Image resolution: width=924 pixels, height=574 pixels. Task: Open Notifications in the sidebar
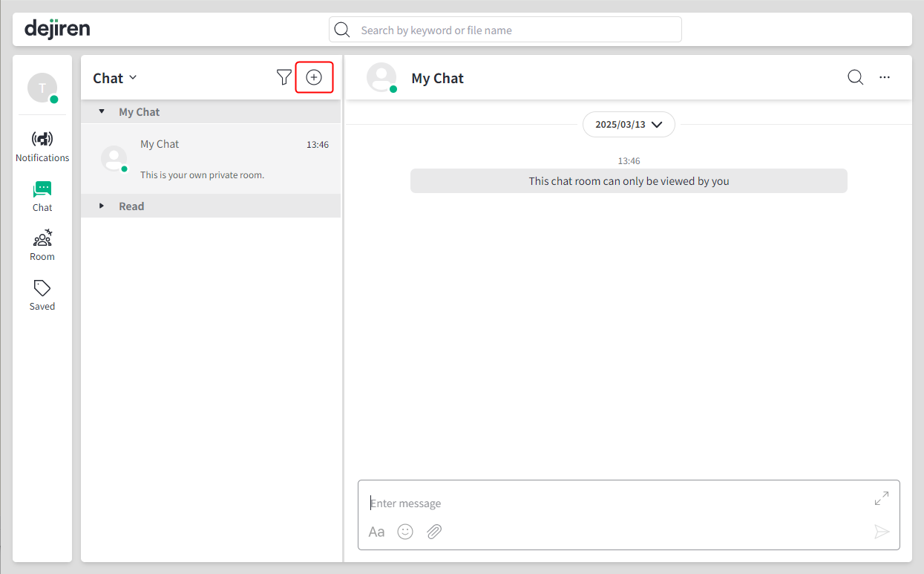click(x=42, y=146)
